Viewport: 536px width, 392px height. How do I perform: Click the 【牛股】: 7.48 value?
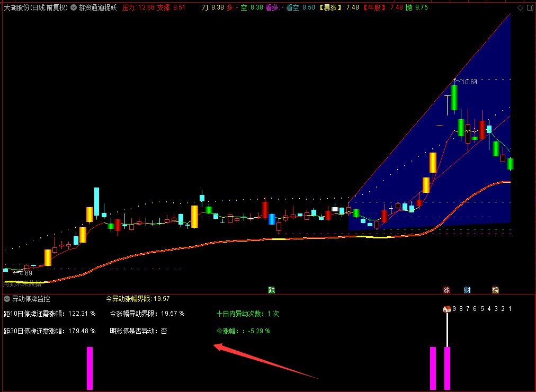point(382,7)
